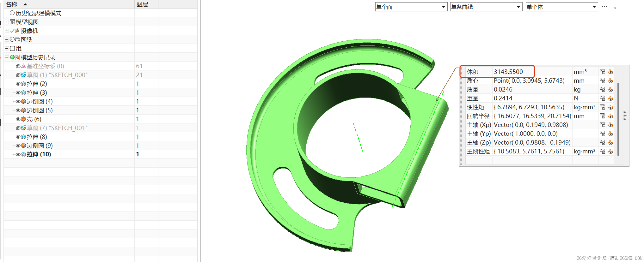Click the layer value 21 cell

pyautogui.click(x=146, y=75)
